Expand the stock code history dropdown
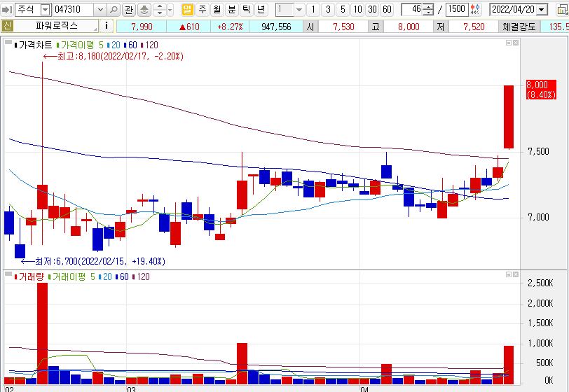Image resolution: width=569 pixels, height=392 pixels. [x=100, y=9]
